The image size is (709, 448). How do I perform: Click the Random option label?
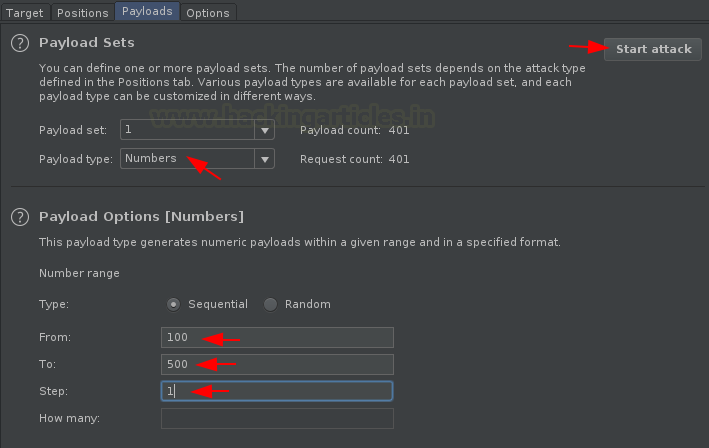307,304
